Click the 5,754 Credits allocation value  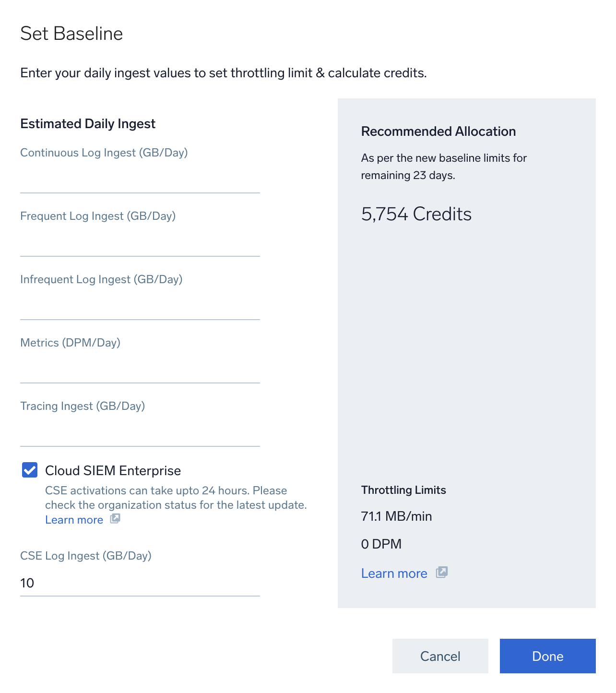pyautogui.click(x=416, y=214)
